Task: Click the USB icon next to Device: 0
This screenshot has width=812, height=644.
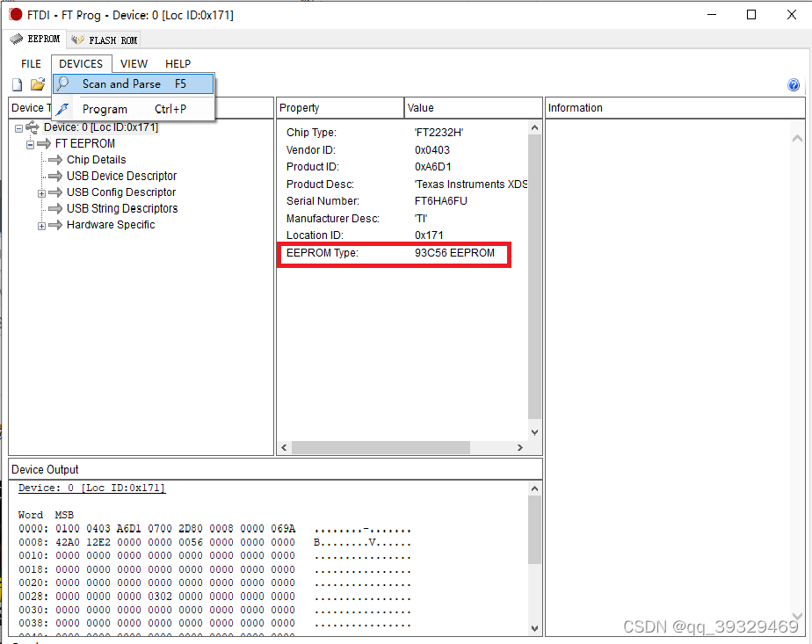Action: pyautogui.click(x=33, y=127)
